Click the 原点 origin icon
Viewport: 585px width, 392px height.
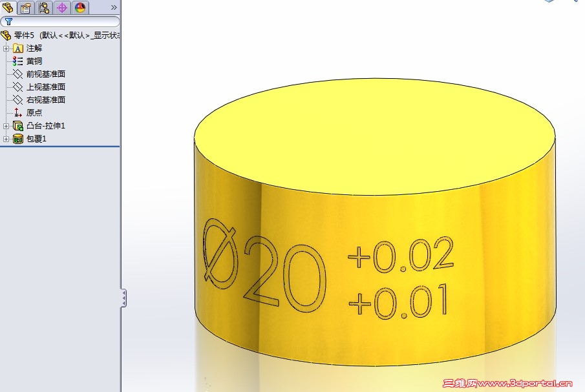click(18, 112)
